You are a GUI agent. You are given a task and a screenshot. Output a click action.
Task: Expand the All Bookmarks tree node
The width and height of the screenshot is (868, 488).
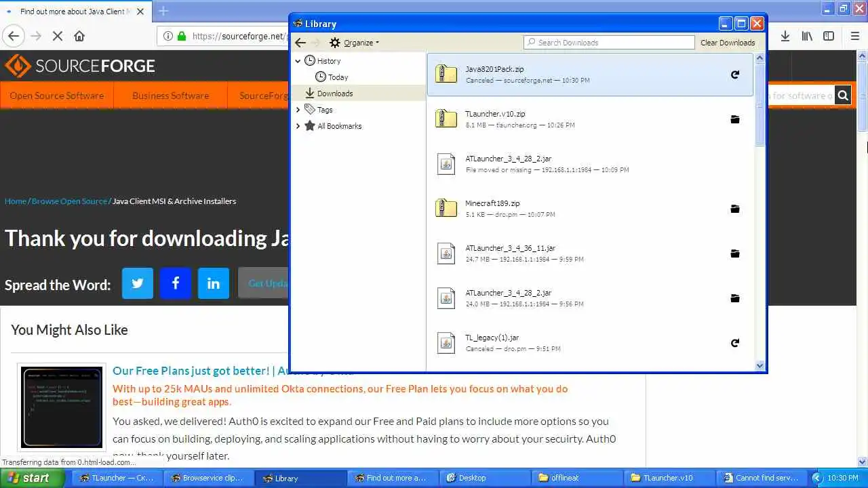[298, 126]
